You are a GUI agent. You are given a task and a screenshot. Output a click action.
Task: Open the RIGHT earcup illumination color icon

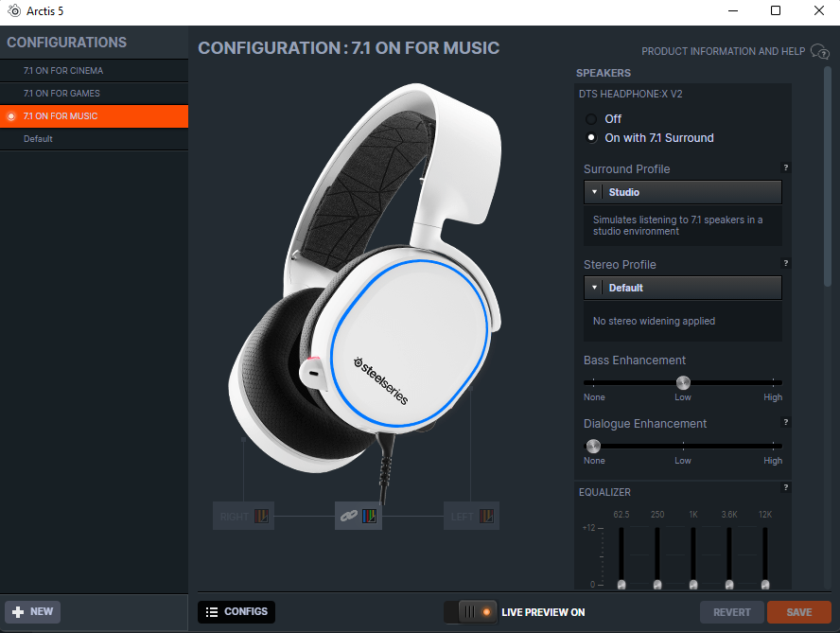coord(261,517)
